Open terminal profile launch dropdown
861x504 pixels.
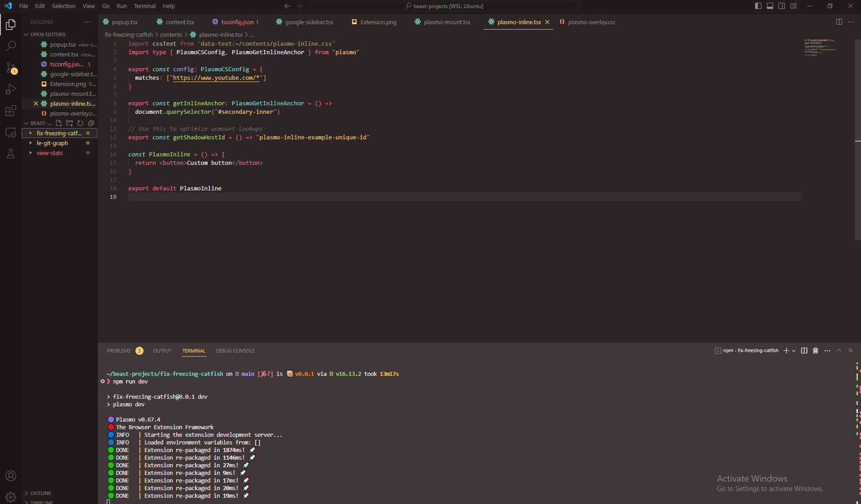click(793, 351)
